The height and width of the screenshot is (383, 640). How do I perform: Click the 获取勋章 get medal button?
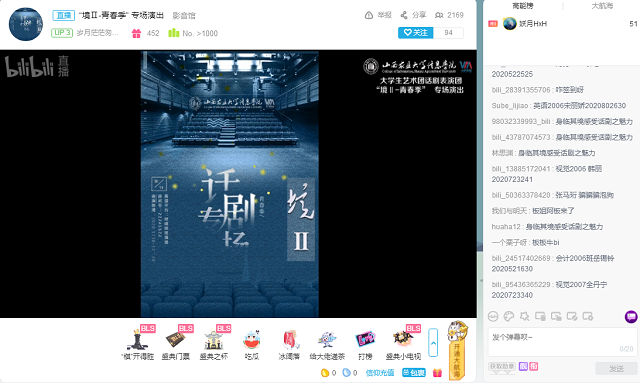tap(502, 366)
